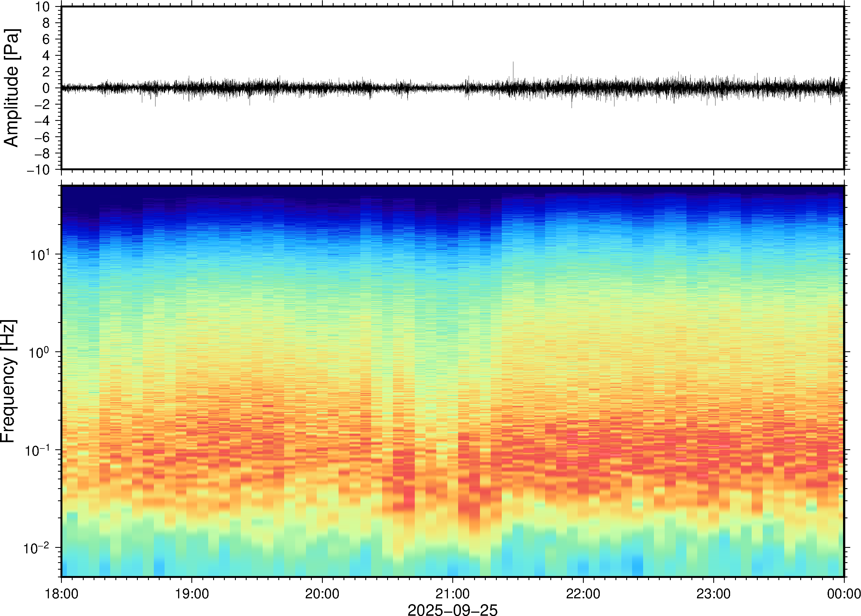The height and width of the screenshot is (616, 861).
Task: Click the -4 amplitude tick label
Action: click(42, 121)
